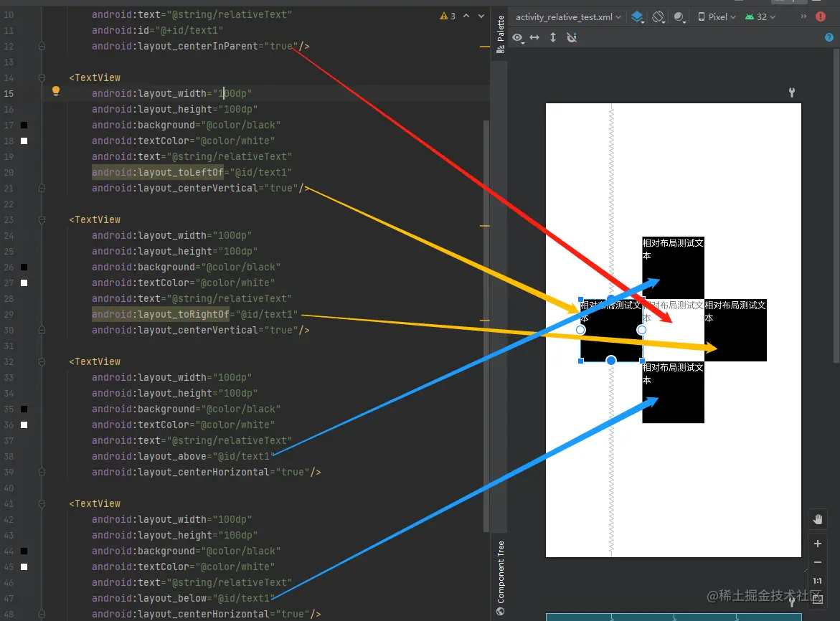
Task: Click black color swatch on line 35
Action: (24, 409)
